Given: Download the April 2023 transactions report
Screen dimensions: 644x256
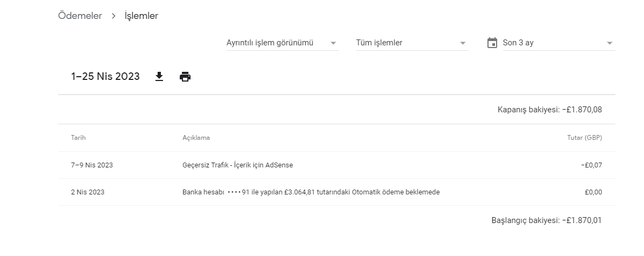Looking at the screenshot, I should click(159, 77).
